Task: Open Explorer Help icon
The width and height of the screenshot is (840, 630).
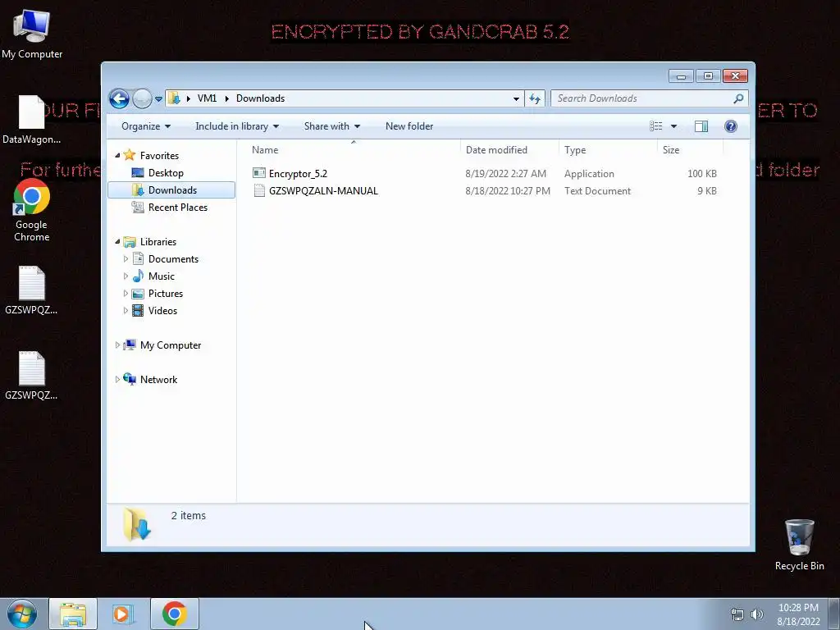Action: (x=731, y=126)
